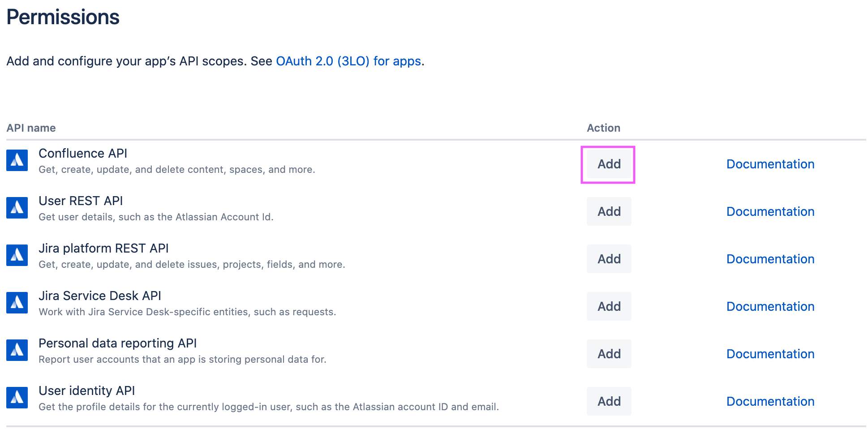Add the Confluence API scope
This screenshot has height=429, width=868.
tap(609, 164)
